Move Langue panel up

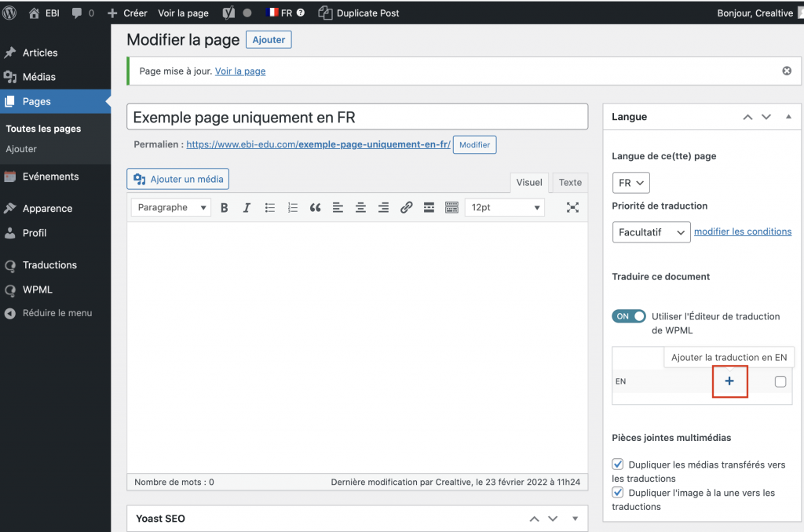pyautogui.click(x=747, y=117)
